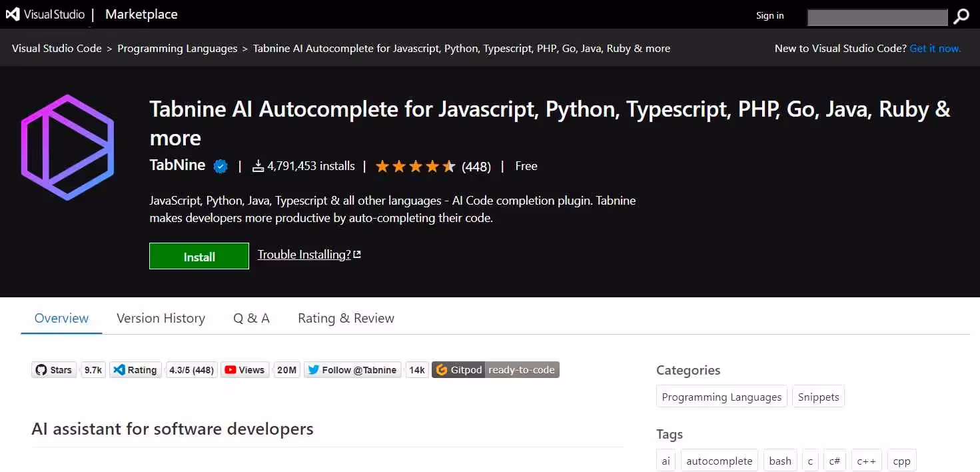Click the download installs icon
980x472 pixels.
pos(258,167)
